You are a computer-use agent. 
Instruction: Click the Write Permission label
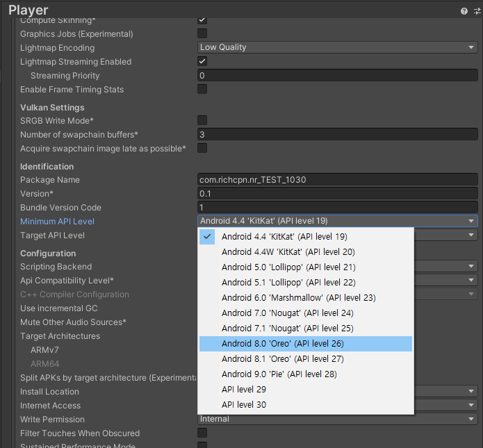[x=52, y=420]
